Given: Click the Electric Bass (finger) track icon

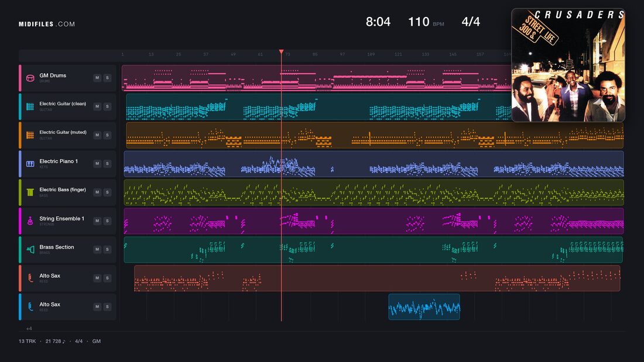Looking at the screenshot, I should [30, 192].
